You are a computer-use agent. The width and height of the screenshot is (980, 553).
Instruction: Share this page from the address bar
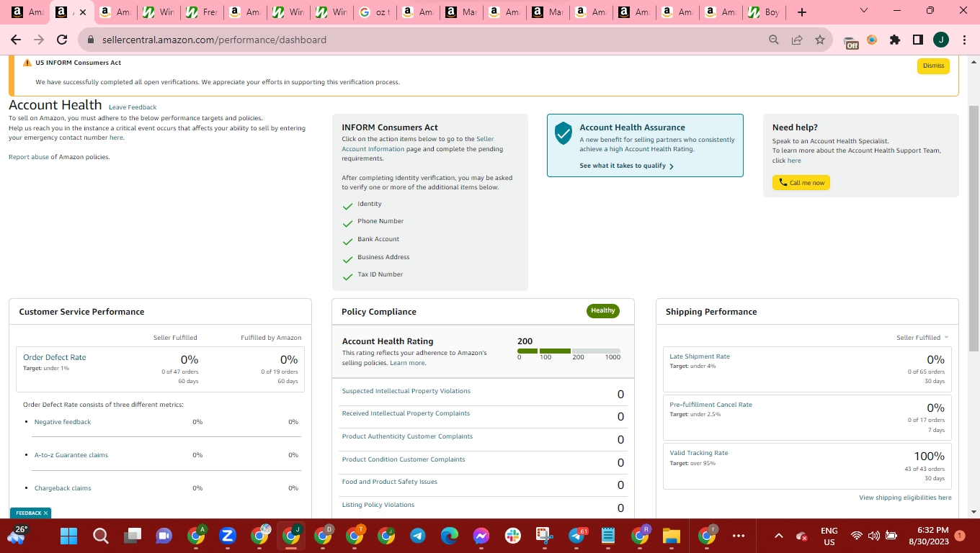[x=797, y=40]
